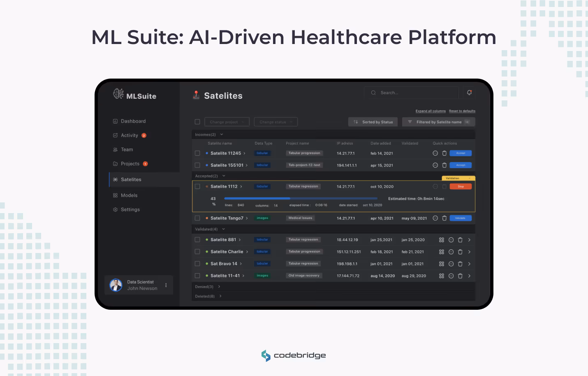
Task: Open the yellow Validation dropdown tag
Action: click(458, 178)
